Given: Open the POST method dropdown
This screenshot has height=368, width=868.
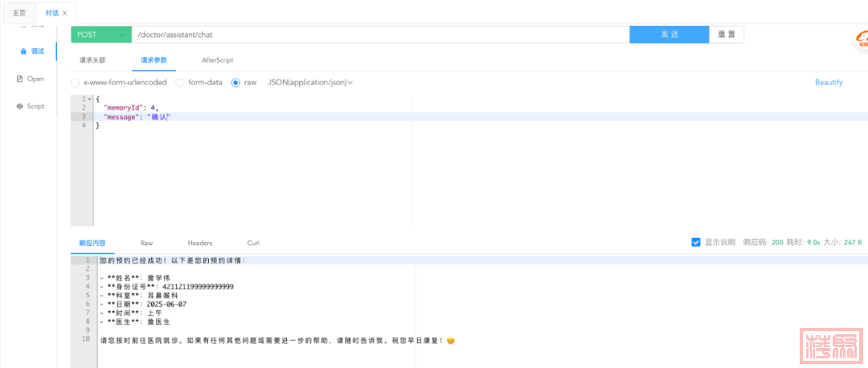Looking at the screenshot, I should pyautogui.click(x=100, y=35).
